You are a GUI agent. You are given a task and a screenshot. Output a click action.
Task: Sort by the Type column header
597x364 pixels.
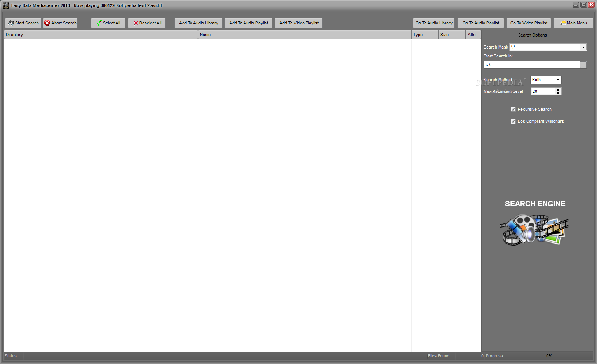click(x=425, y=35)
